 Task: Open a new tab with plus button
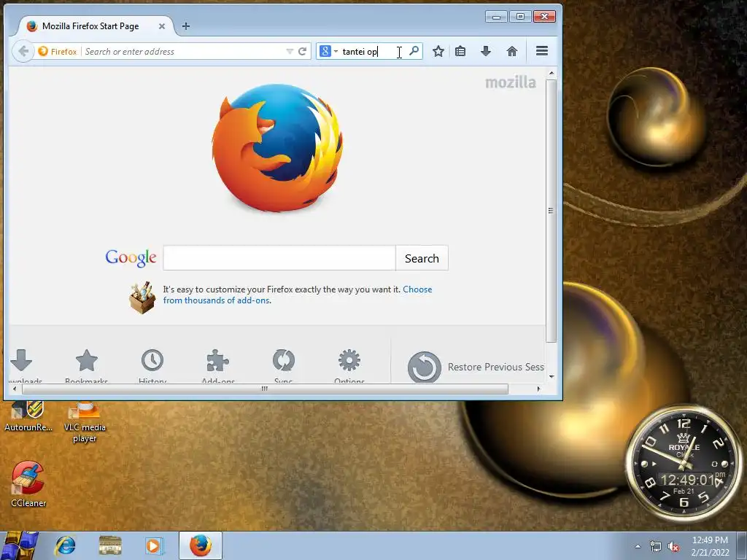[x=186, y=26]
